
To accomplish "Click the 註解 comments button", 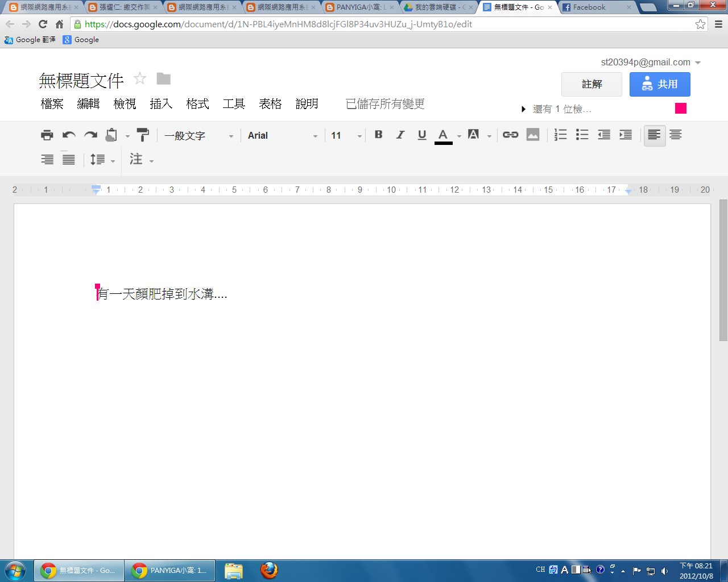I will (x=591, y=84).
